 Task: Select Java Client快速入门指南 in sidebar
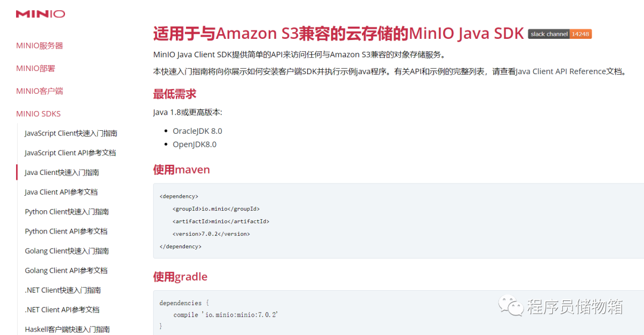tap(61, 173)
